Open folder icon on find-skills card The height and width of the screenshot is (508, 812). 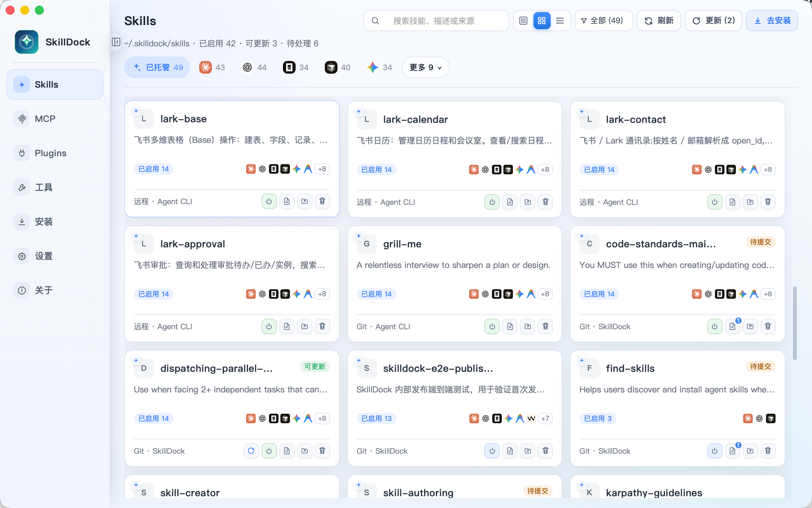[x=750, y=451]
